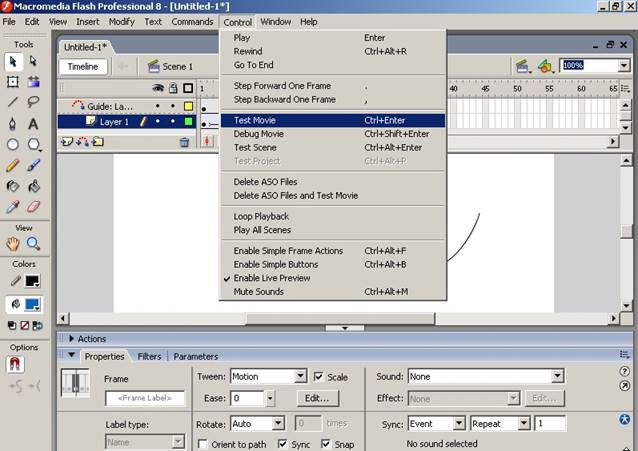Click the Ease Edit... button
The image size is (638, 451).
(317, 398)
